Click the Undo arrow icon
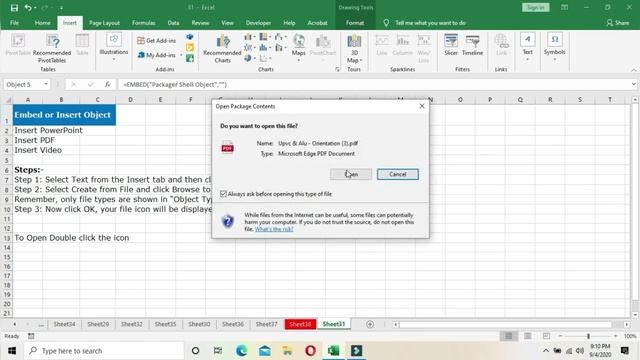 click(x=28, y=7)
